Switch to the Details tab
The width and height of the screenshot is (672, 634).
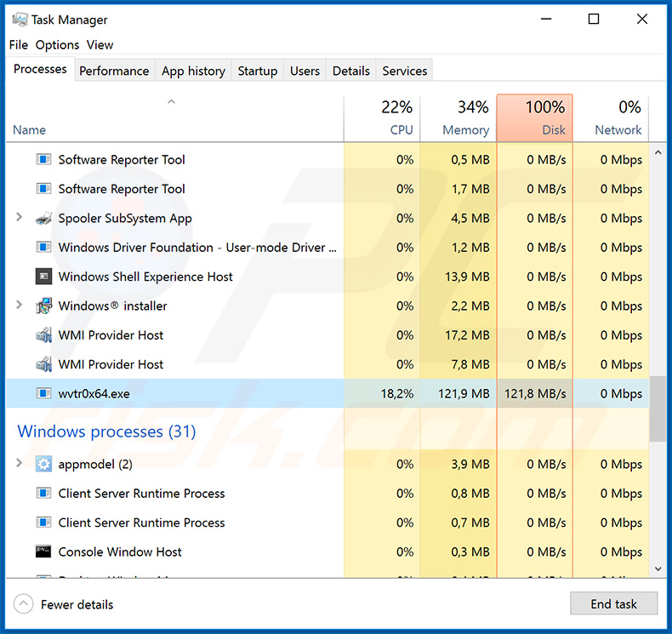351,71
